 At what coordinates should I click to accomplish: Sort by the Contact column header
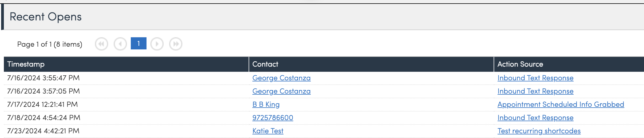265,64
